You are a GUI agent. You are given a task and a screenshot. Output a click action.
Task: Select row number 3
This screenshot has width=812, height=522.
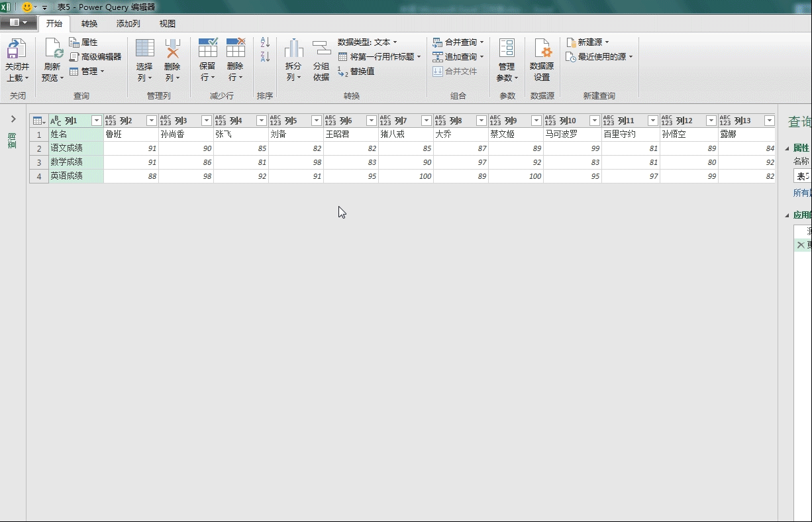pos(39,162)
